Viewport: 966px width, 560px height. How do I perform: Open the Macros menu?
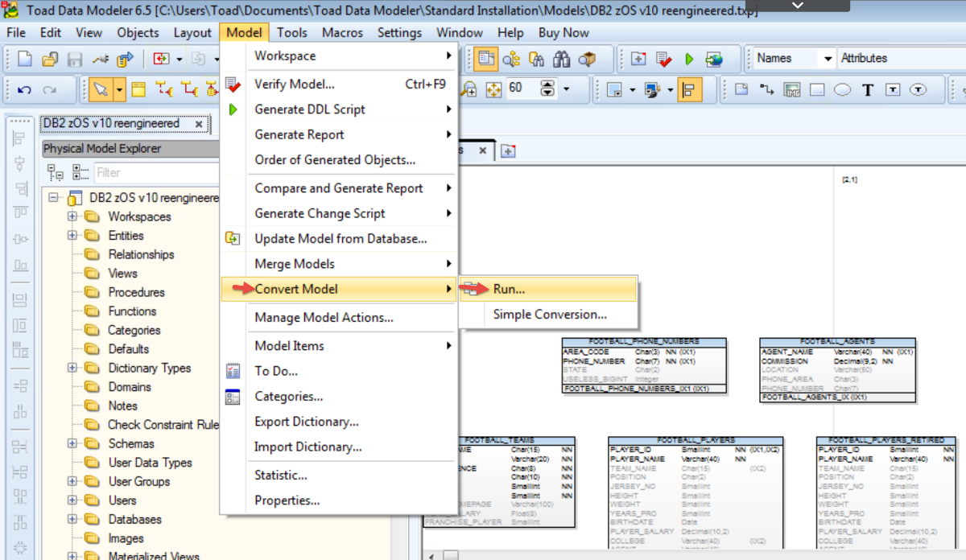[x=342, y=32]
